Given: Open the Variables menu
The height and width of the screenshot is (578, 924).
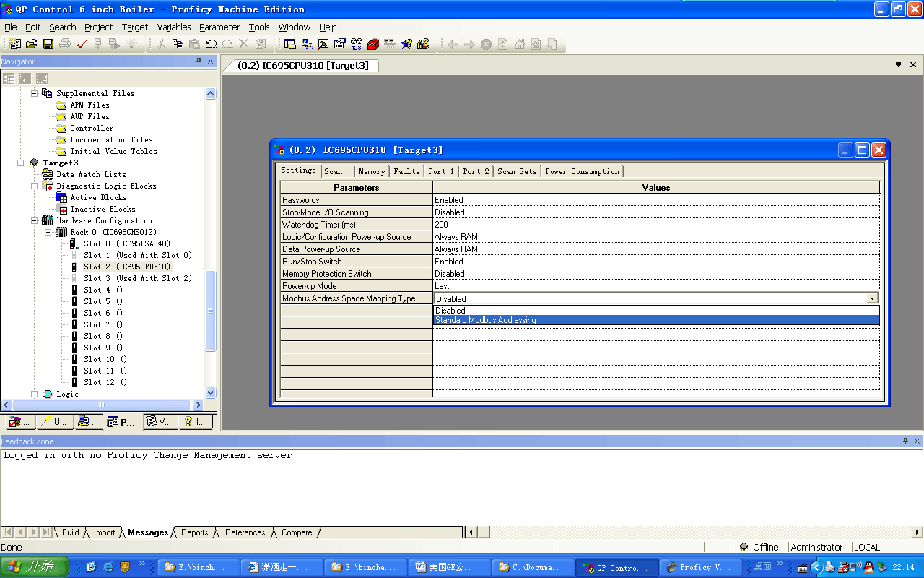Looking at the screenshot, I should click(x=174, y=27).
